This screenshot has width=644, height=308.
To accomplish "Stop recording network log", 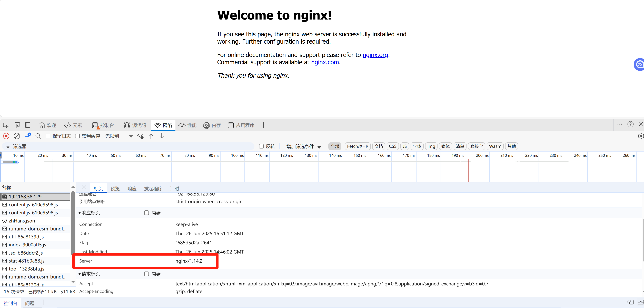I will click(x=6, y=136).
